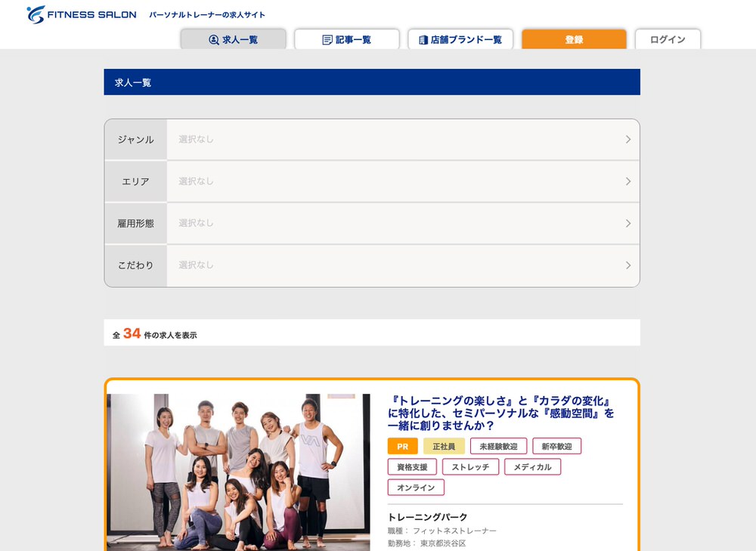Select the 正社員 tag

tap(444, 447)
